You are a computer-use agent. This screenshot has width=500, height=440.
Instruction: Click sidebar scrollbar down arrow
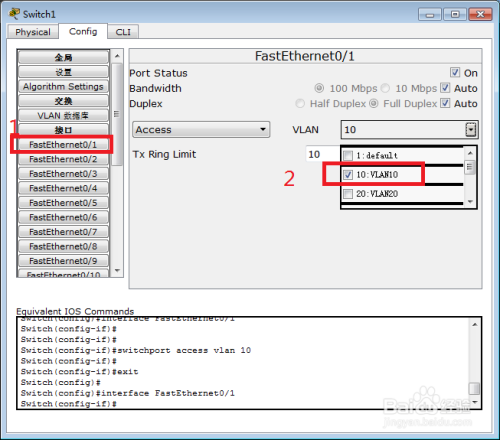pyautogui.click(x=117, y=270)
